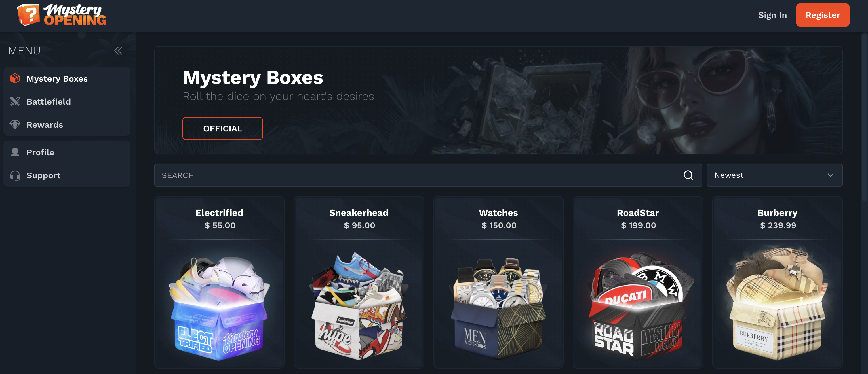The image size is (868, 374).
Task: Click the Battlefield crossed swords icon
Action: coord(15,101)
